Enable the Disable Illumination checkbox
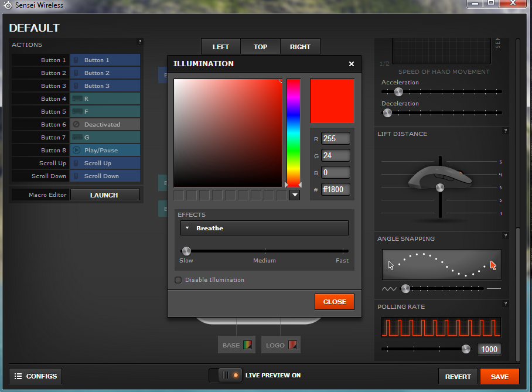The height and width of the screenshot is (392, 532). (x=178, y=280)
